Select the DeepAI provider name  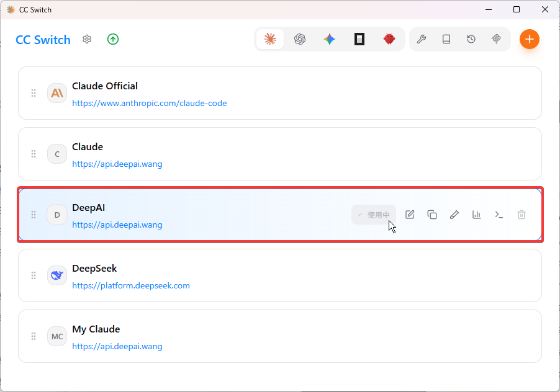point(89,208)
